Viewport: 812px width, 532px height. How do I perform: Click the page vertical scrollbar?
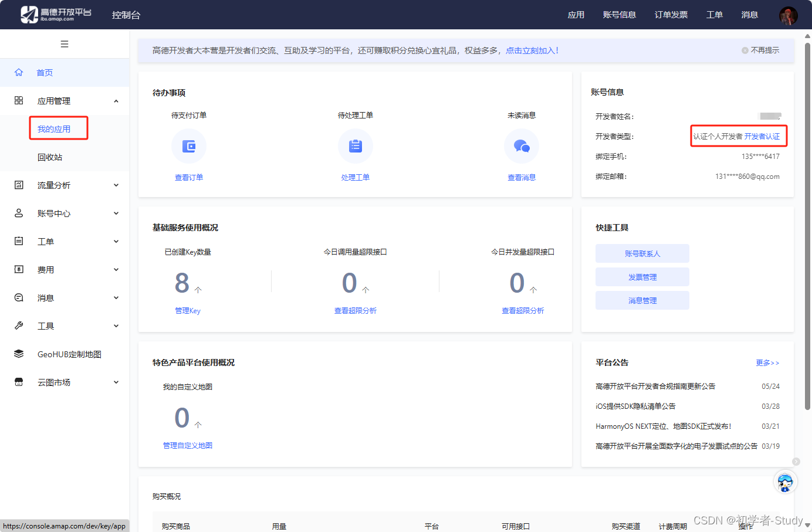pyautogui.click(x=808, y=226)
